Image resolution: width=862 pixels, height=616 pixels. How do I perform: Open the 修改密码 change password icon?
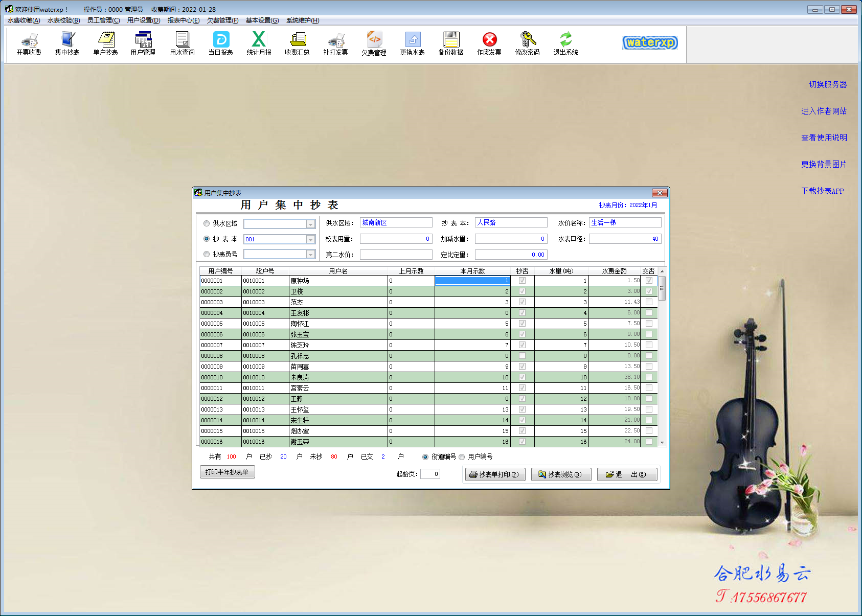click(x=527, y=43)
